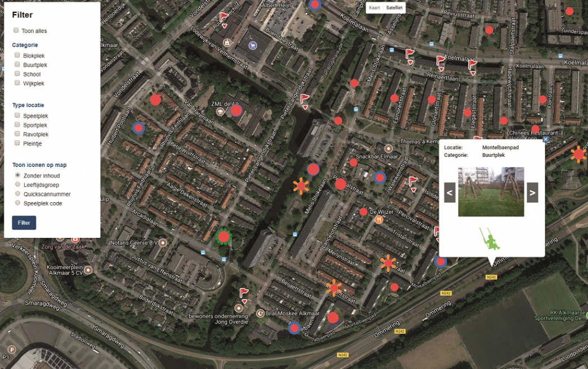The image size is (588, 369).
Task: Show next photo with right arrow
Action: 532,193
